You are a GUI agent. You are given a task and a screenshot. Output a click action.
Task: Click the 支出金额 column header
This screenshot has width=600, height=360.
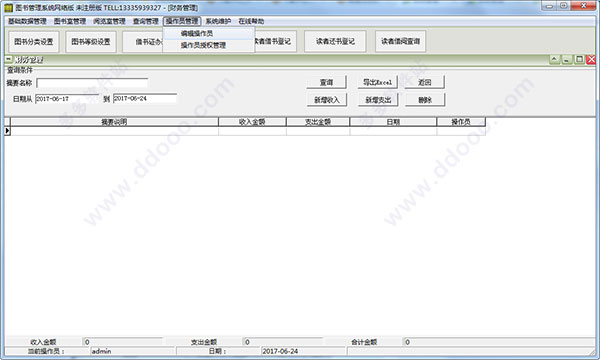click(x=318, y=122)
